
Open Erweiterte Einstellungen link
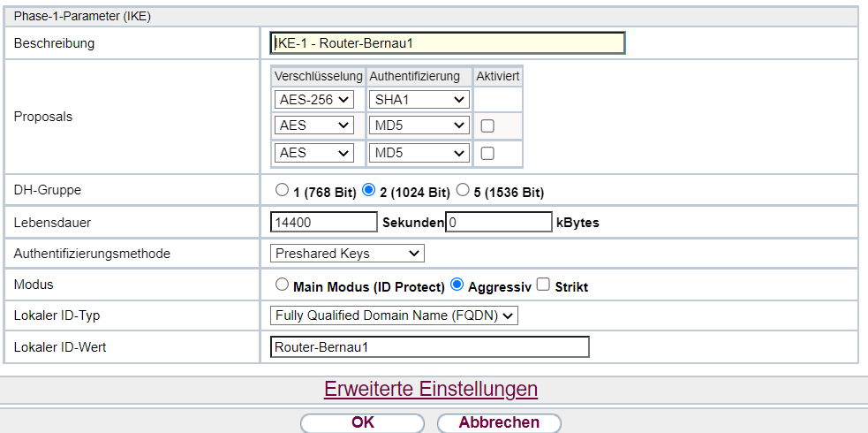tap(431, 389)
